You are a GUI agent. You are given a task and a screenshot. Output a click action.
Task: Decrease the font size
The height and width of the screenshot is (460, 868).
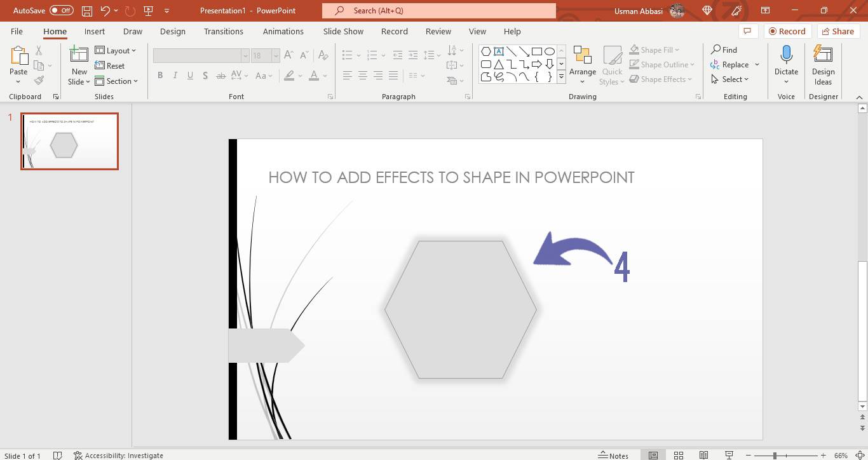(x=304, y=55)
